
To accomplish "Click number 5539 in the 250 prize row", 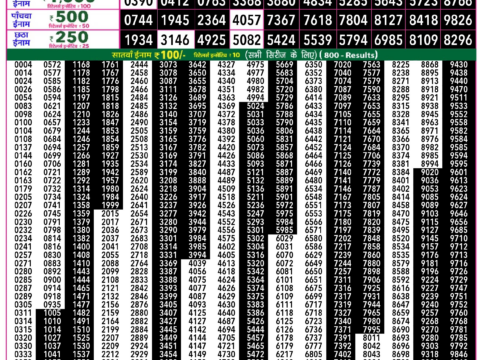I will [x=318, y=40].
